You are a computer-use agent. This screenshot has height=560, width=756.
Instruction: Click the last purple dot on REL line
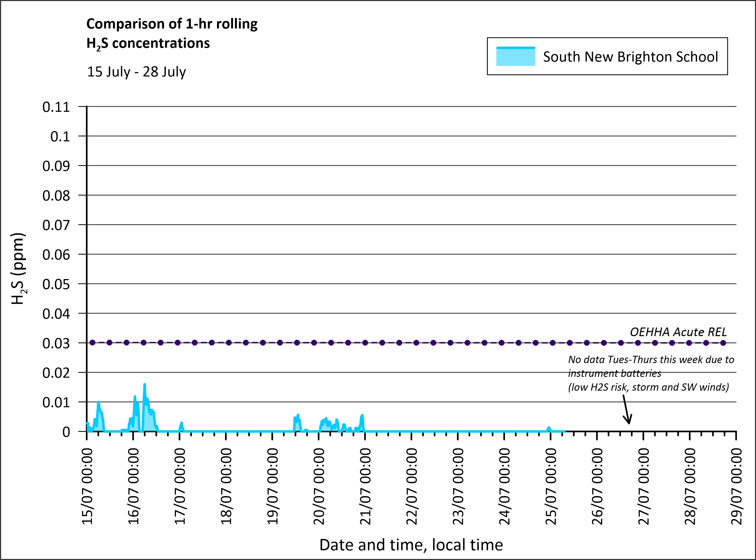click(723, 343)
